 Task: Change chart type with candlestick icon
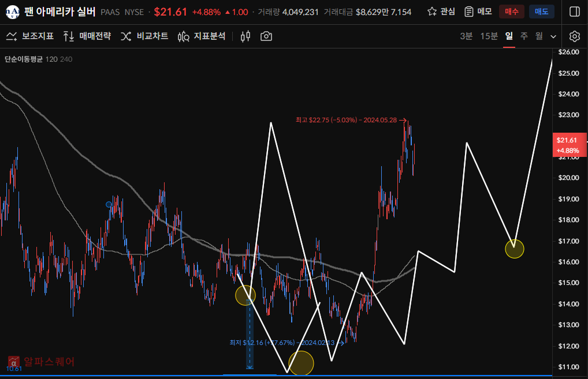pos(245,36)
